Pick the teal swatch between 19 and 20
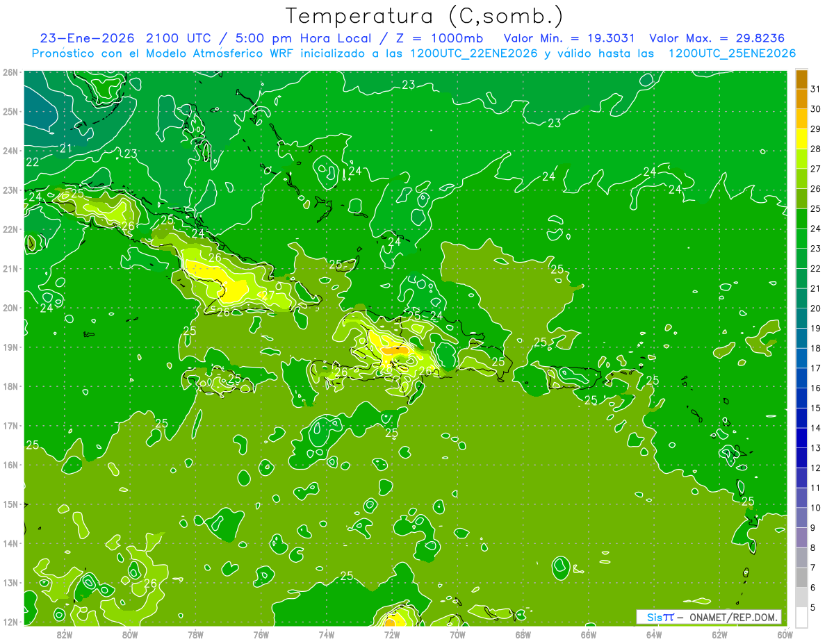 tap(801, 318)
